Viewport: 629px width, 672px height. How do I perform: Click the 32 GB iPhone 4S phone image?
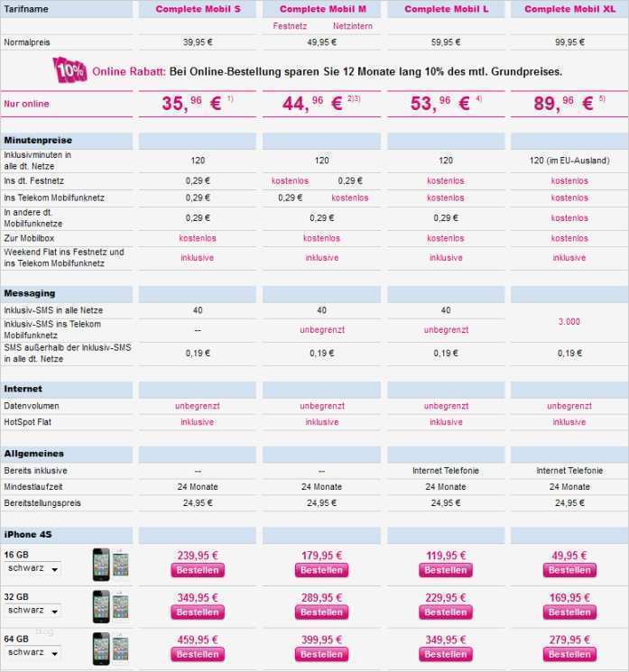click(x=111, y=606)
